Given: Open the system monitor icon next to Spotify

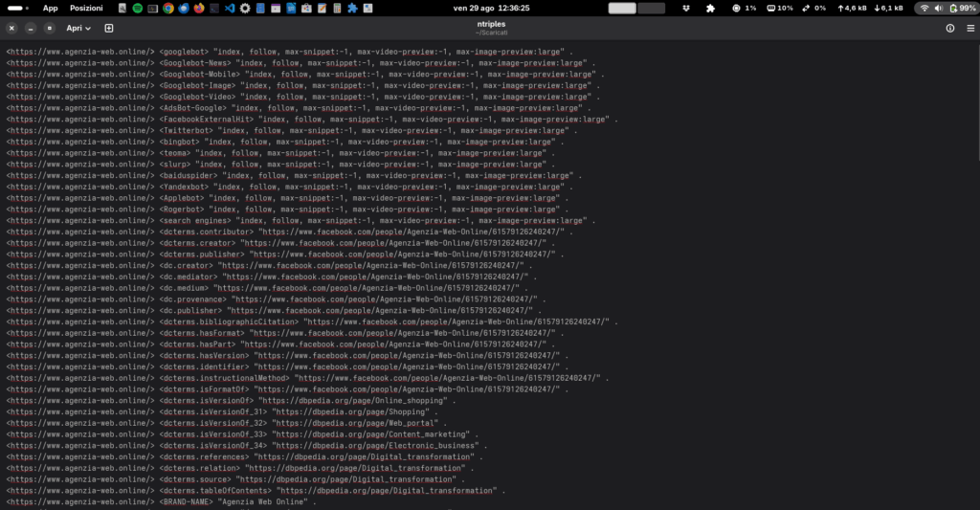Looking at the screenshot, I should click(x=152, y=8).
